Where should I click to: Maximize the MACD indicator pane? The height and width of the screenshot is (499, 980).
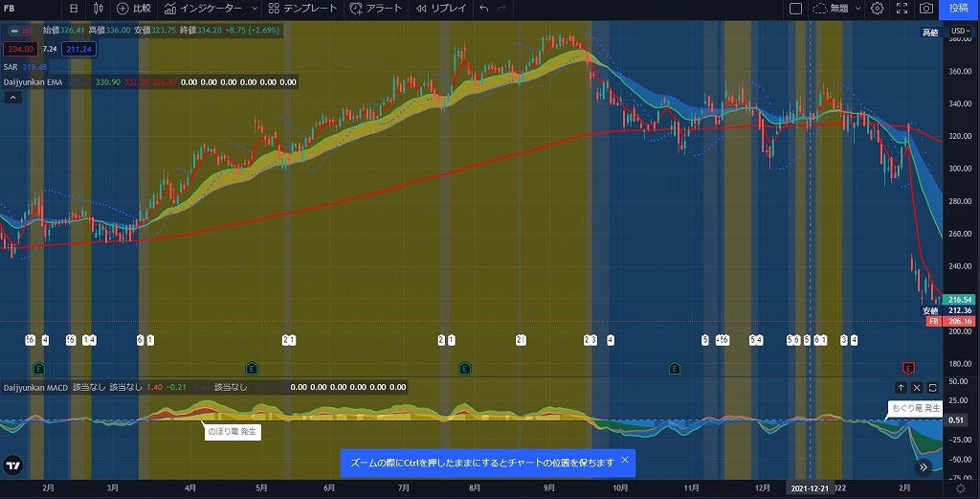[x=932, y=388]
